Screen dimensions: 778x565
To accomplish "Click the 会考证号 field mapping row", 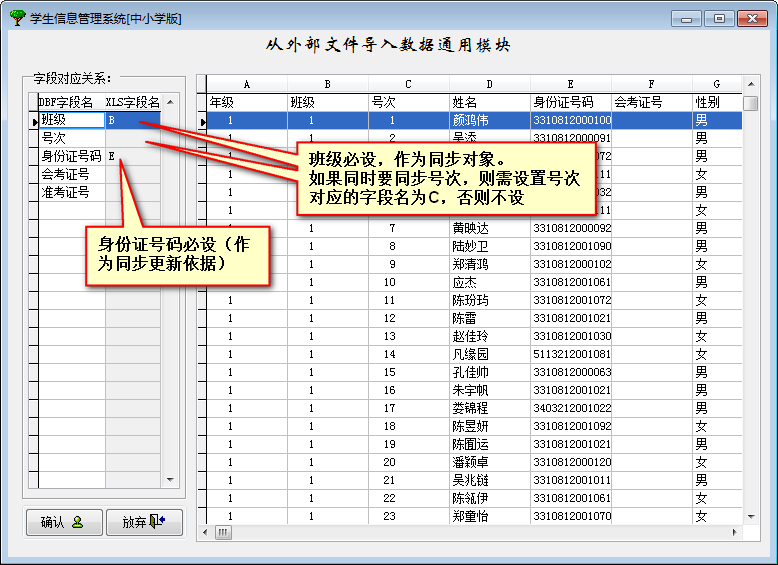I will tap(70, 174).
